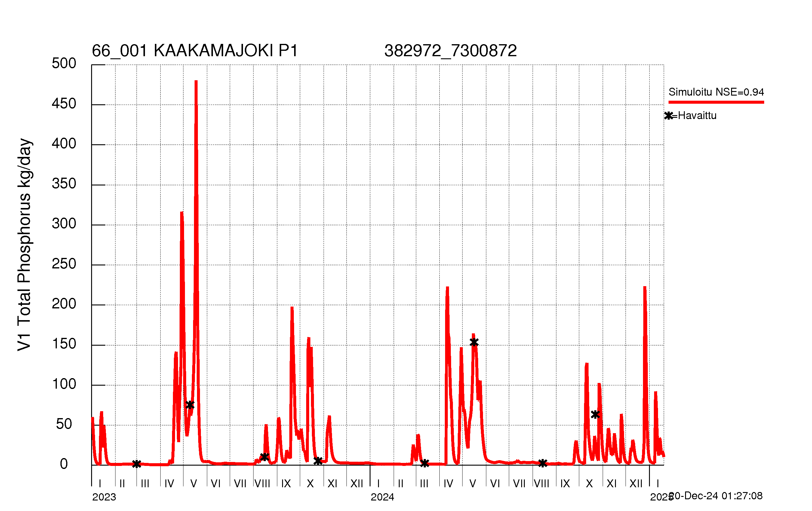Click the simulated peak near 197 in September 2023
The height and width of the screenshot is (511, 812).
pos(292,308)
